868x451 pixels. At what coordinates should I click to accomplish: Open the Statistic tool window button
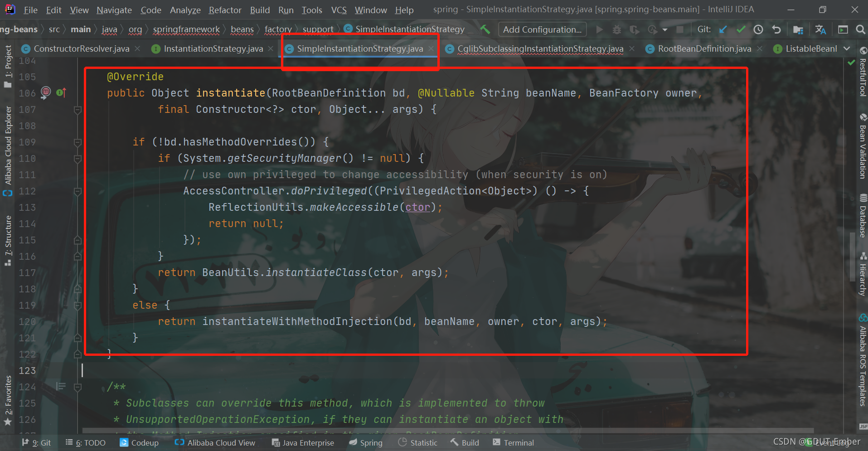[x=418, y=443]
